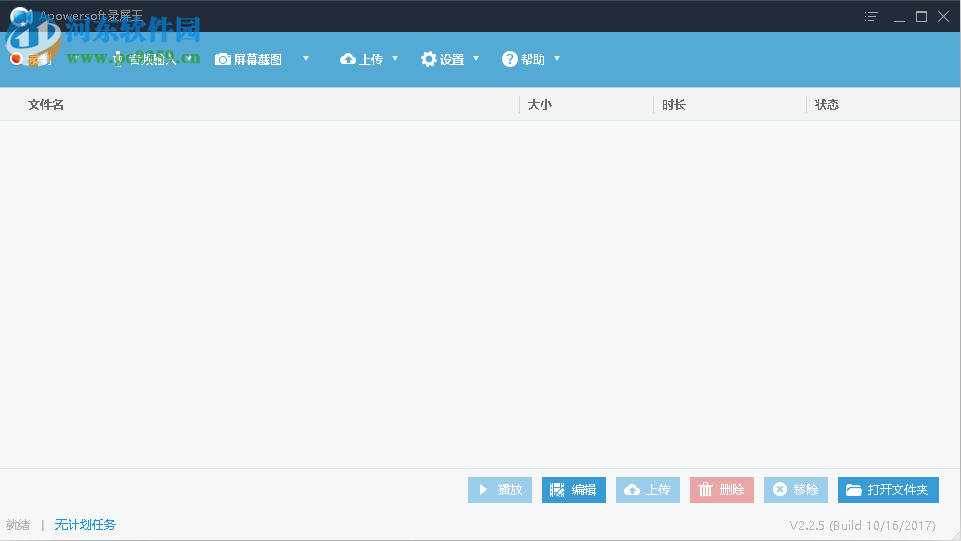Screen dimensions: 961x541
Task: Expand the screenshot dropdown arrow
Action: 306,59
